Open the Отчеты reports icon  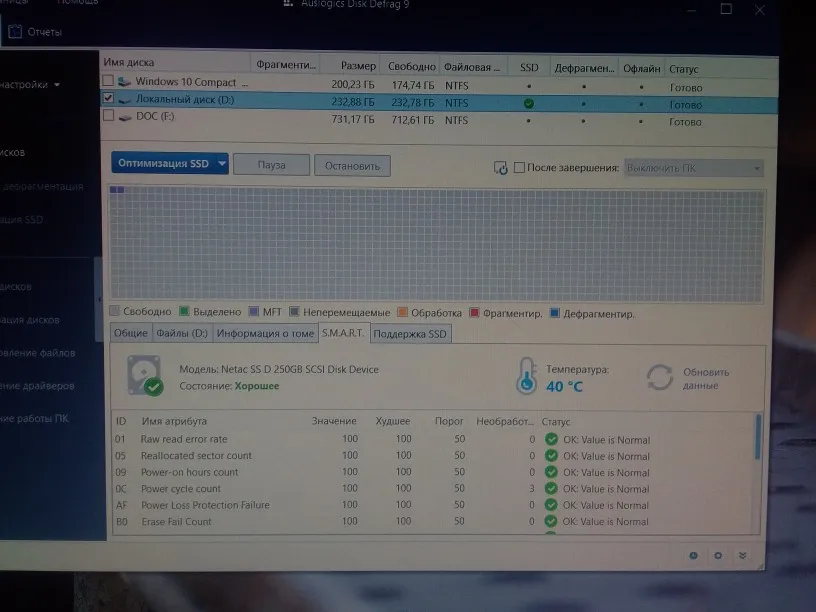(15, 31)
